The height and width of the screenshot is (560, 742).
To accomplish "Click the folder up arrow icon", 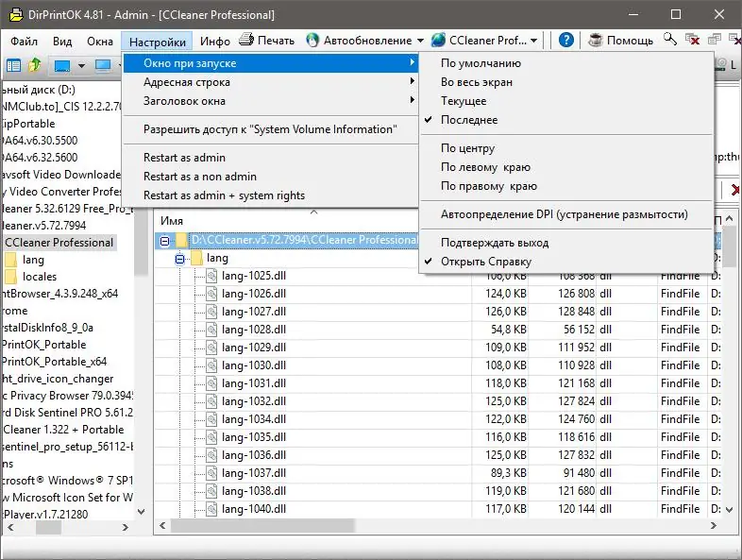I will (x=35, y=65).
